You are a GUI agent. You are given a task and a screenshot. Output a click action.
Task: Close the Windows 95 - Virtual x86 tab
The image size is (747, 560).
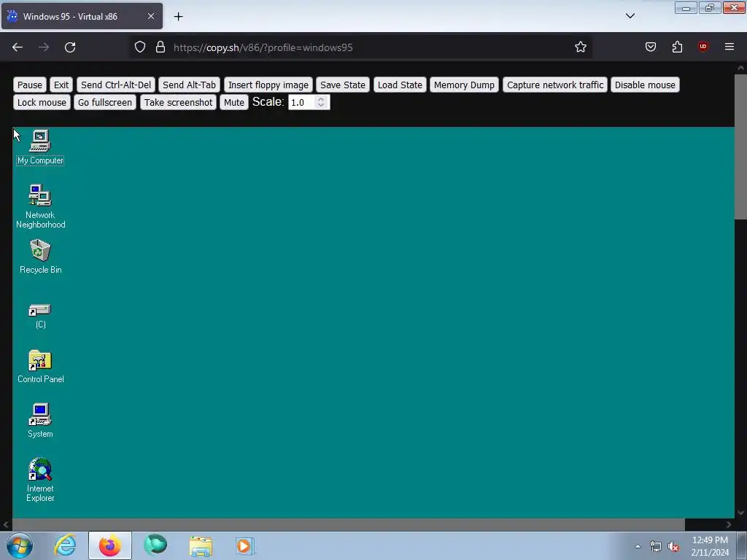tap(151, 16)
